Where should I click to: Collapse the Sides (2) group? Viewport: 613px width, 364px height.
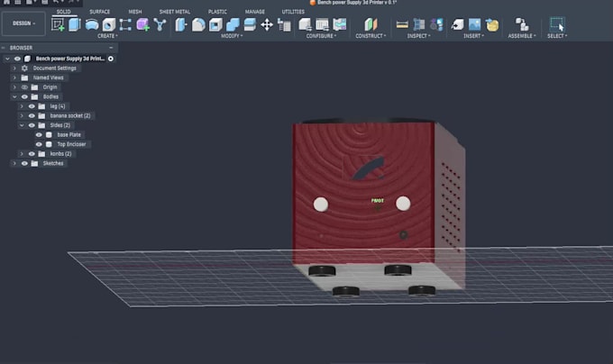click(x=22, y=125)
